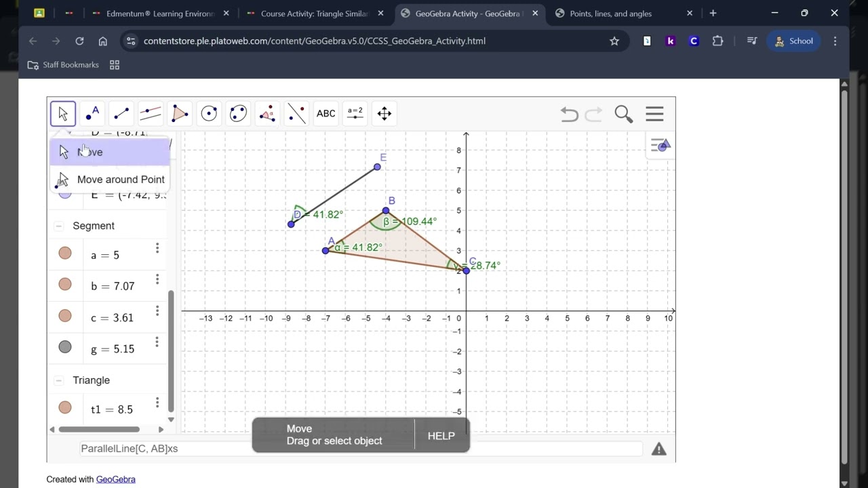Image resolution: width=868 pixels, height=488 pixels.
Task: Show the input warning triangle
Action: 659,449
